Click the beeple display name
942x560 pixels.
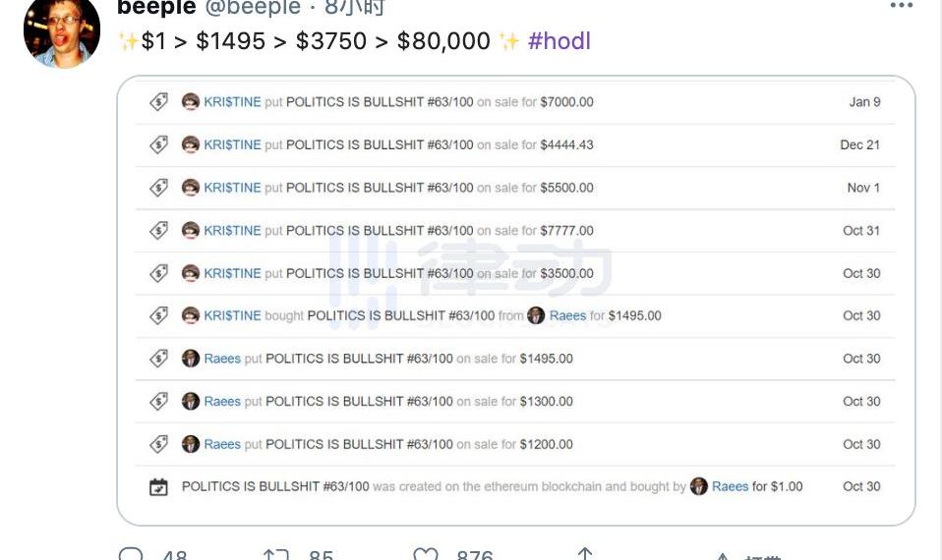[156, 8]
